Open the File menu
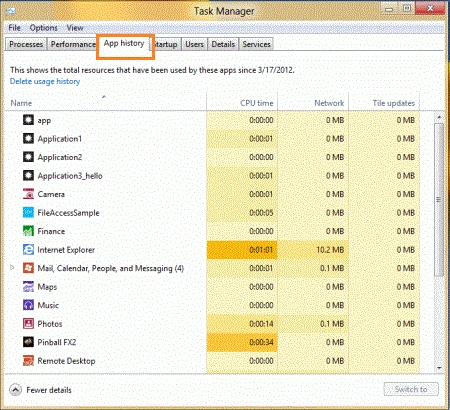450x410 pixels. click(14, 28)
